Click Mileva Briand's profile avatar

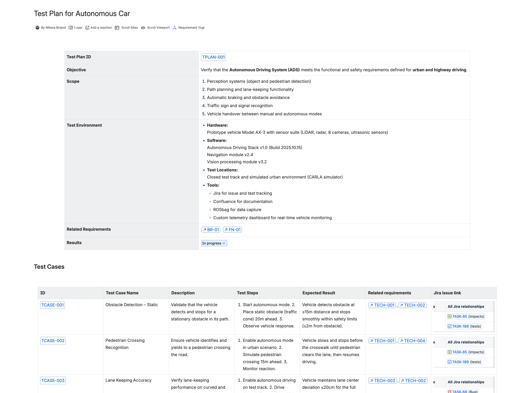pos(37,28)
